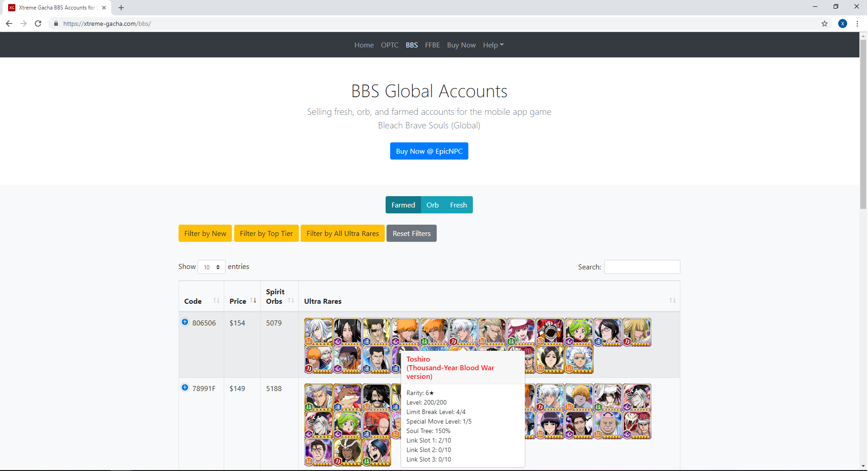This screenshot has height=471, width=868.
Task: Open the browser profile avatar
Action: [x=843, y=24]
